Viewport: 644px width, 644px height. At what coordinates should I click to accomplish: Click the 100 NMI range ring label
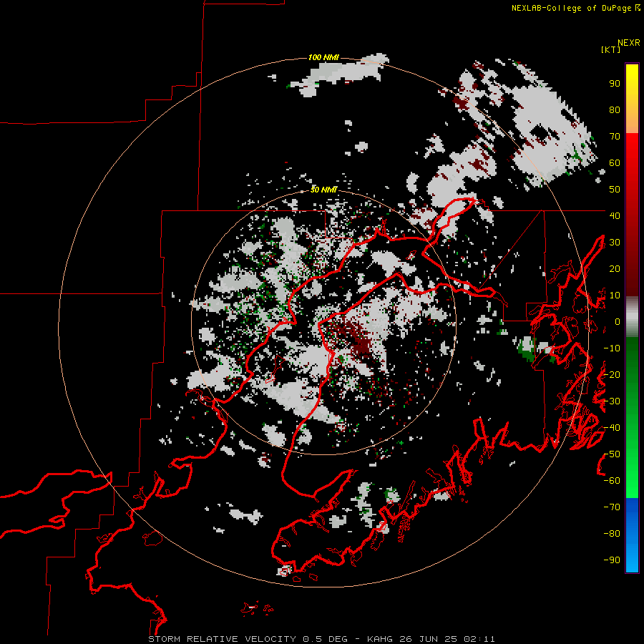[x=323, y=57]
